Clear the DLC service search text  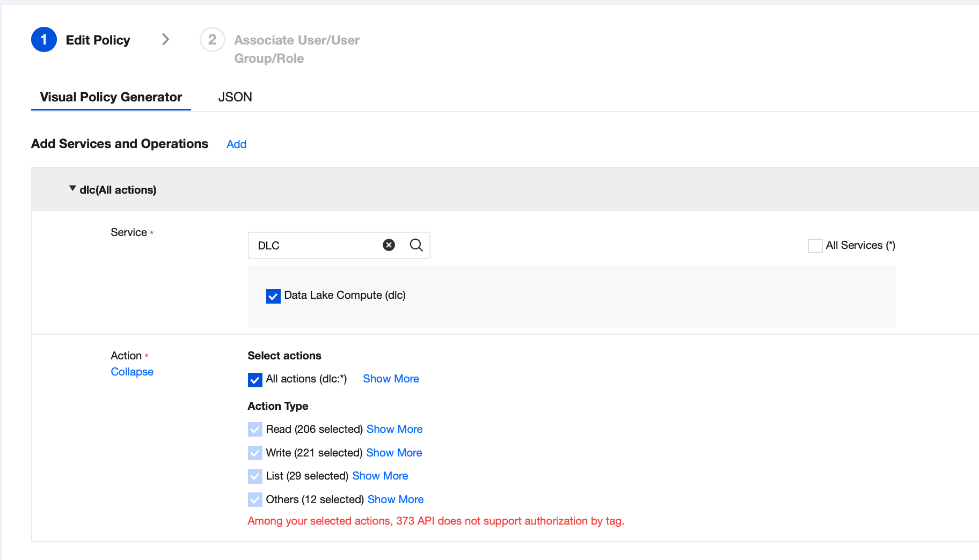389,245
